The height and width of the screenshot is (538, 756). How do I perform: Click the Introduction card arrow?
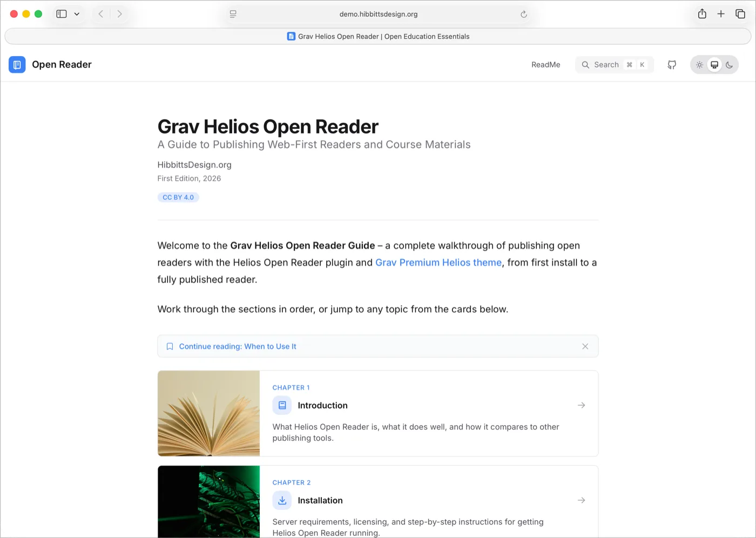(x=582, y=405)
